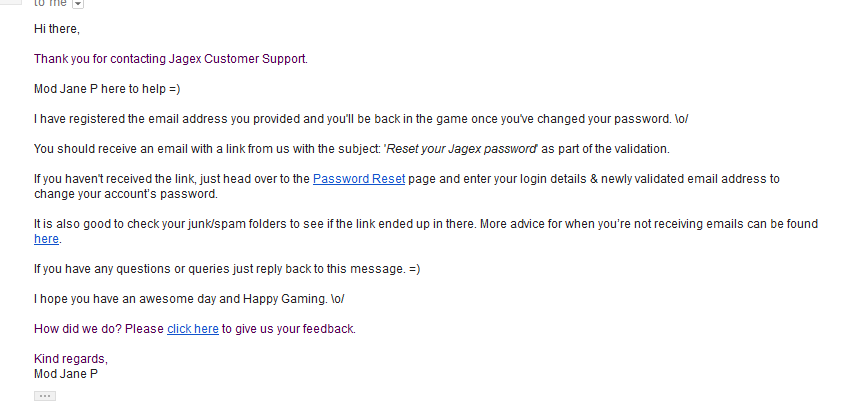Click the 'Kind regards,' closing line
Screen dimensions: 866x420
point(71,359)
